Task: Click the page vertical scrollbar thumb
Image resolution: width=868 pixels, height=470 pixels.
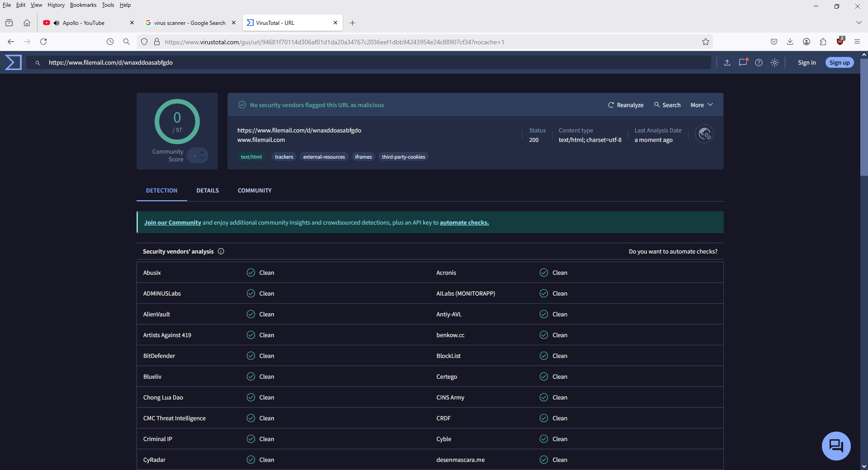Action: (864, 117)
